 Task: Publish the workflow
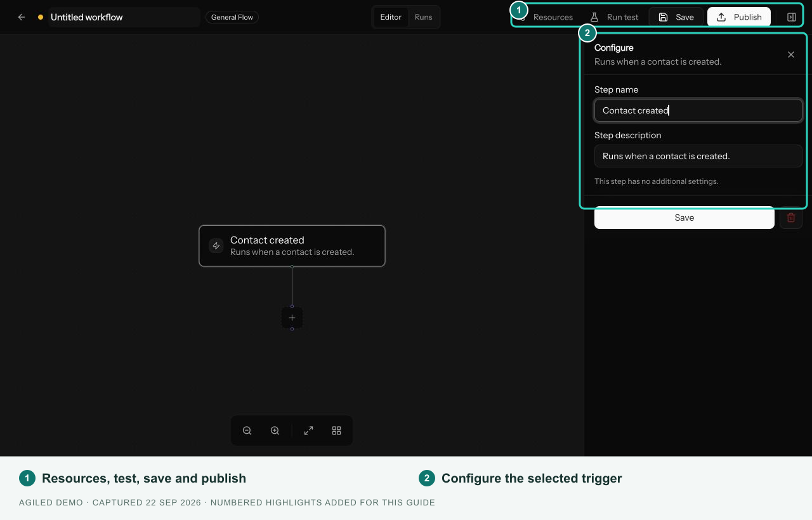pos(739,17)
